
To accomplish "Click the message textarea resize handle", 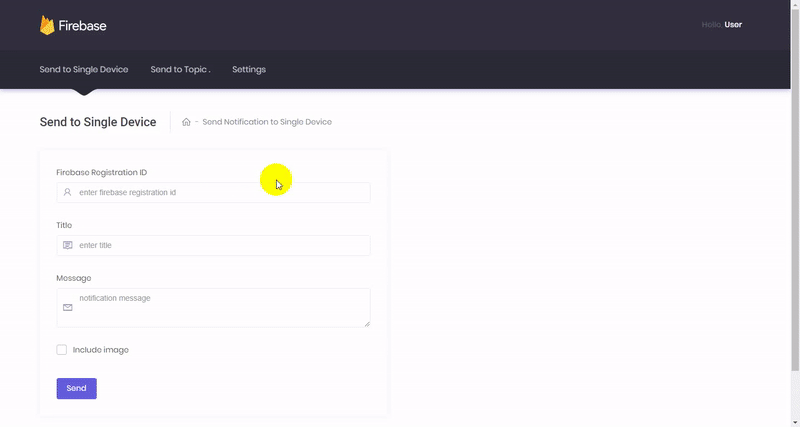I will click(367, 323).
